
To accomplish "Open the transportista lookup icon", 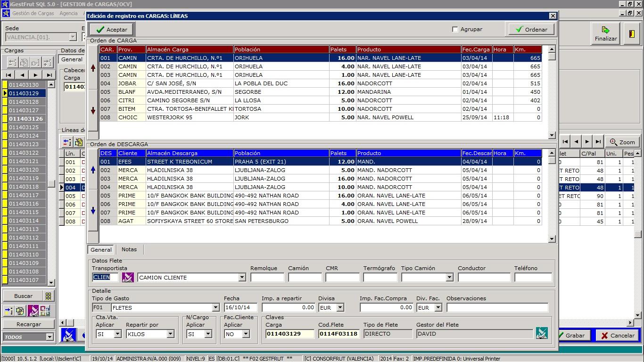I will [x=127, y=278].
